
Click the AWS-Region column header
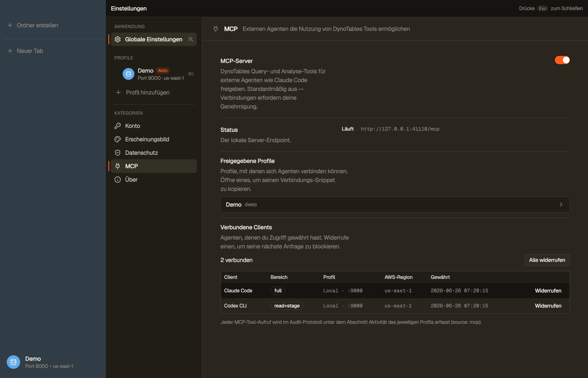click(398, 277)
